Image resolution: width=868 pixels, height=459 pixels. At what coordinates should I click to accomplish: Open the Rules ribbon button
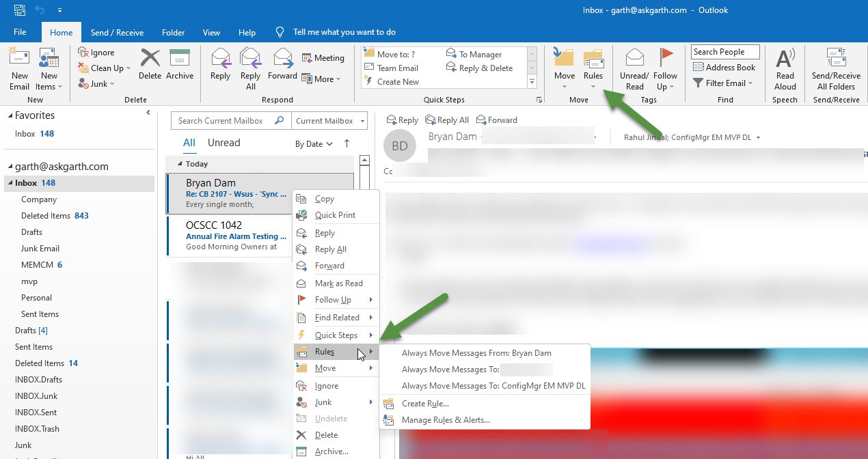click(x=593, y=68)
